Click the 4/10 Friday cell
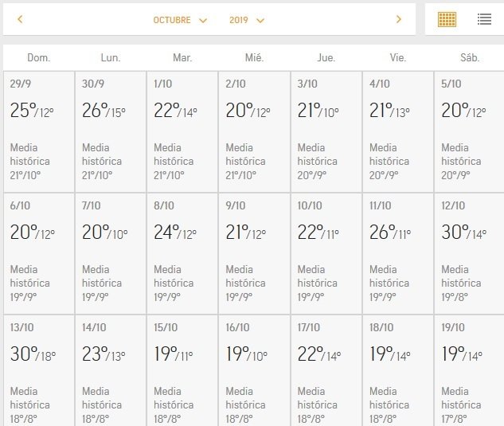The height and width of the screenshot is (426, 504). pyautogui.click(x=398, y=132)
